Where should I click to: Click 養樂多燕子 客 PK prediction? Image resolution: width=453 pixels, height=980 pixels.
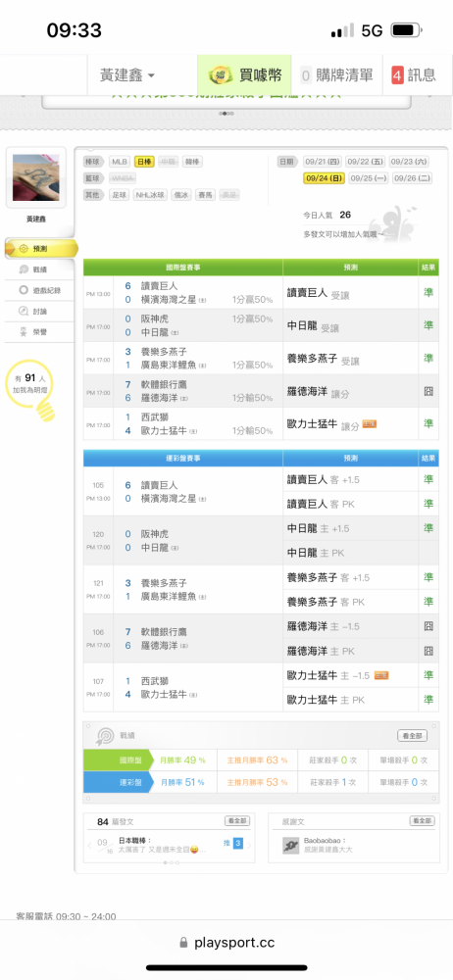pyautogui.click(x=326, y=602)
